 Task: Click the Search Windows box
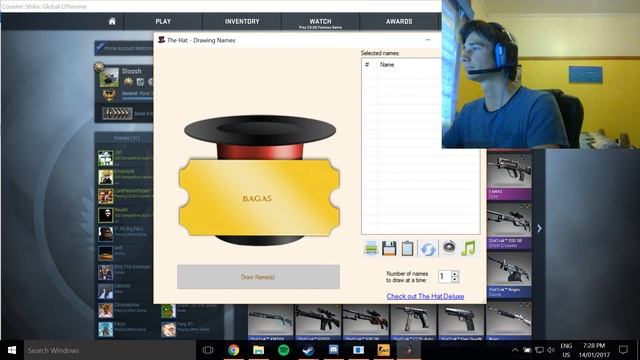110,350
